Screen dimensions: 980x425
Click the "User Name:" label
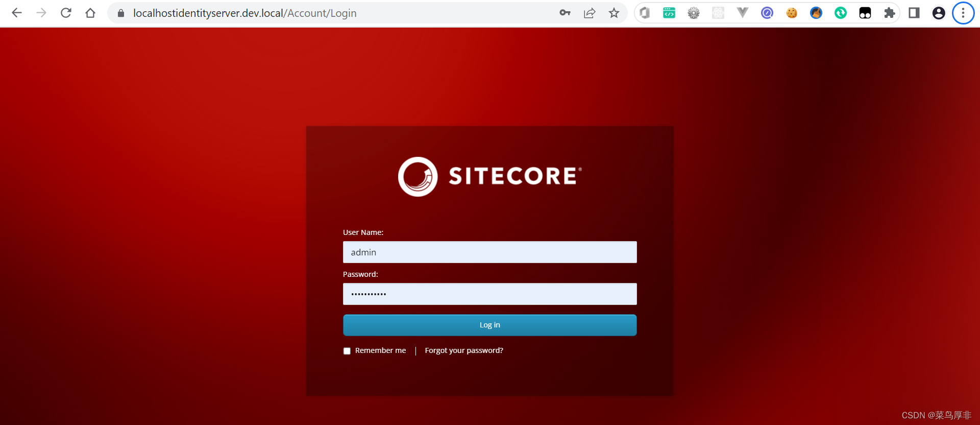coord(363,232)
